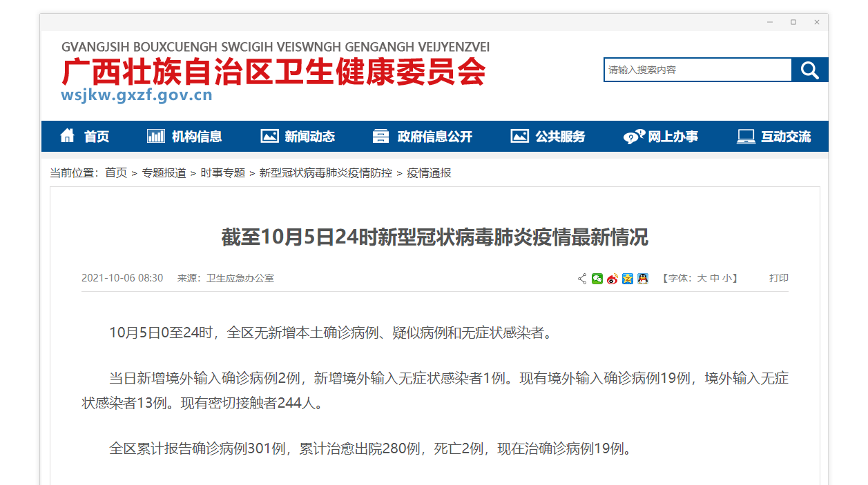This screenshot has height=485, width=868.
Task: Focus the 请输入搜索内容 search field
Action: 698,70
